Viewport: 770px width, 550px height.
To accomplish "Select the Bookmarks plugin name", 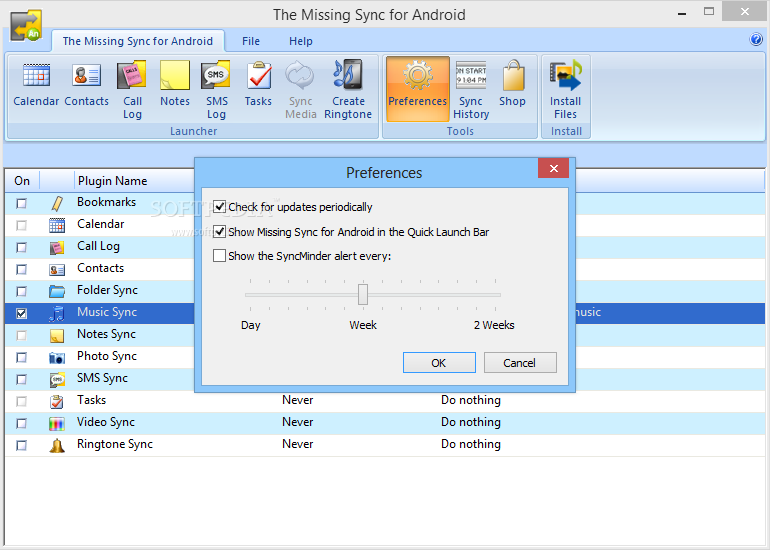I will pos(106,202).
